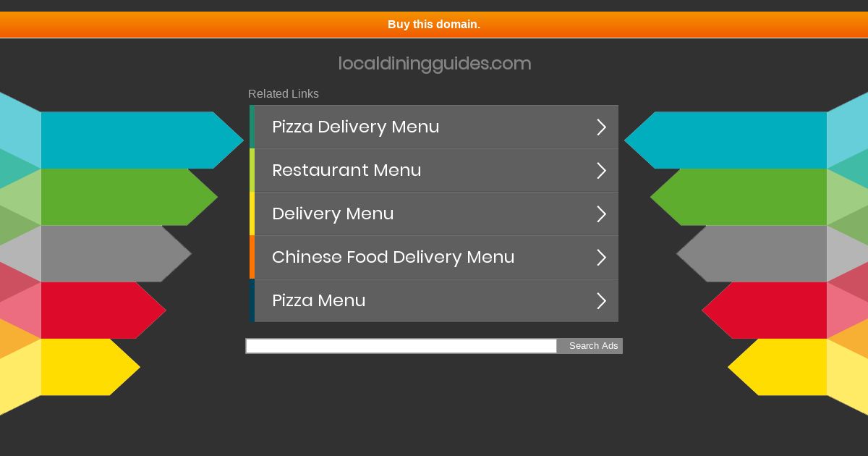Click the Buy this domain banner
The width and height of the screenshot is (868, 456).
click(x=434, y=25)
